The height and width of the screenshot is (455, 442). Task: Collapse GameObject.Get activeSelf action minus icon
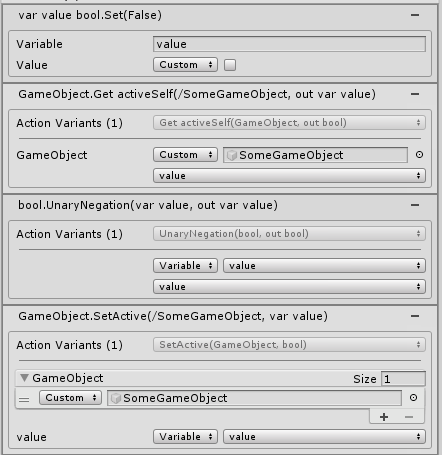[x=415, y=94]
